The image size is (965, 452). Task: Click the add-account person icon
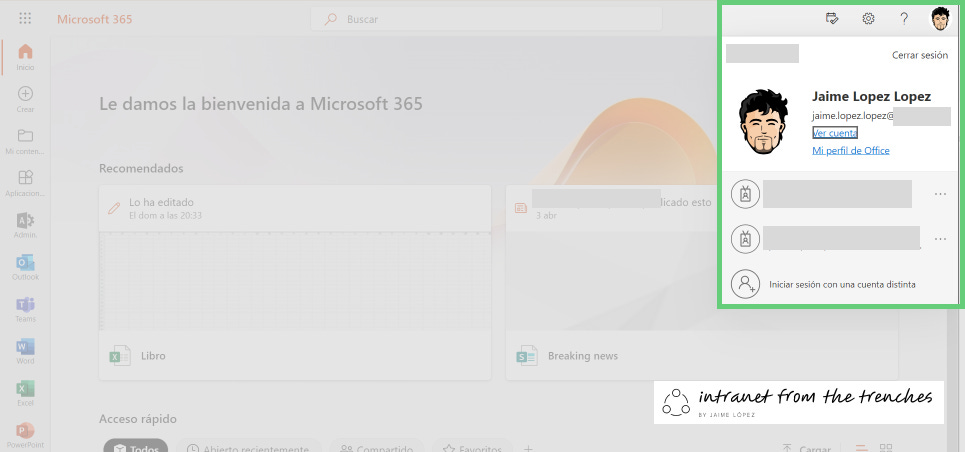tap(745, 284)
